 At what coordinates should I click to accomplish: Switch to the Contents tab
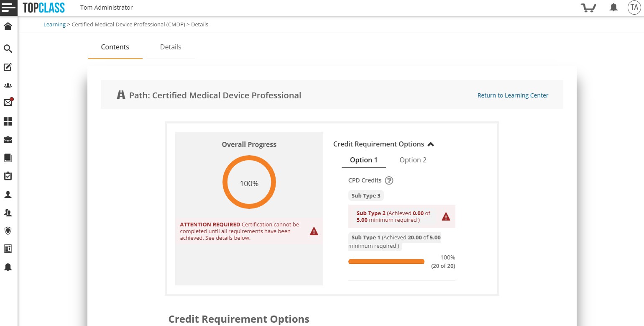tap(115, 47)
